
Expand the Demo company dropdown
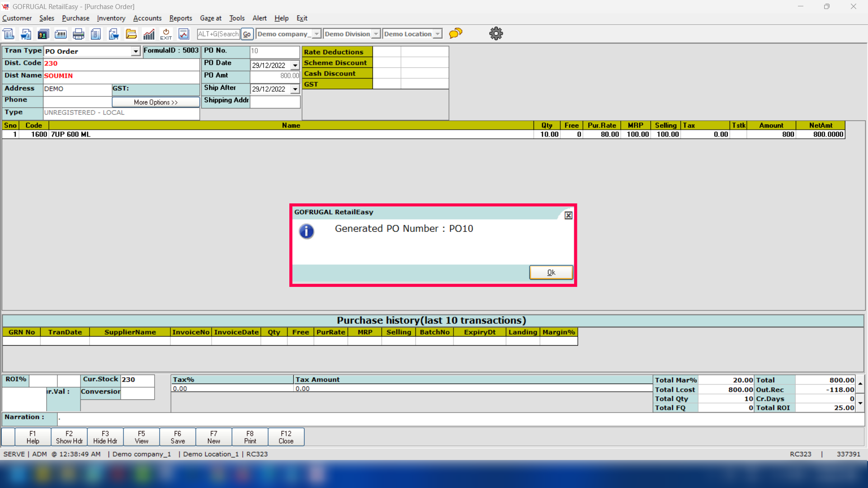pyautogui.click(x=316, y=34)
